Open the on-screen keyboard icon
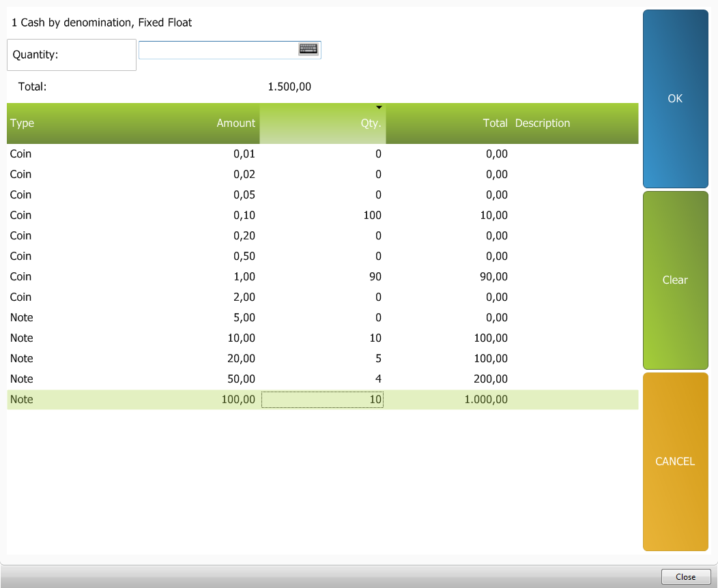 (308, 49)
